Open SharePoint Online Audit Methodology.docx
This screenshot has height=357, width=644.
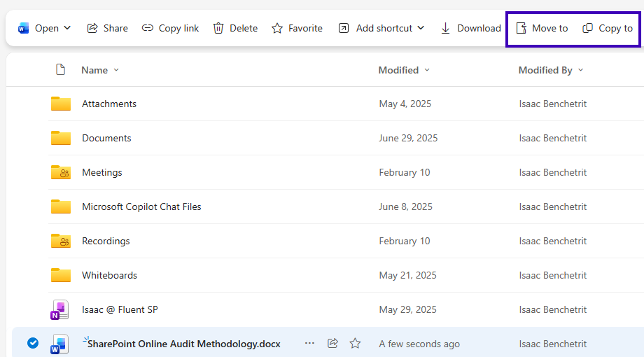[x=183, y=344]
